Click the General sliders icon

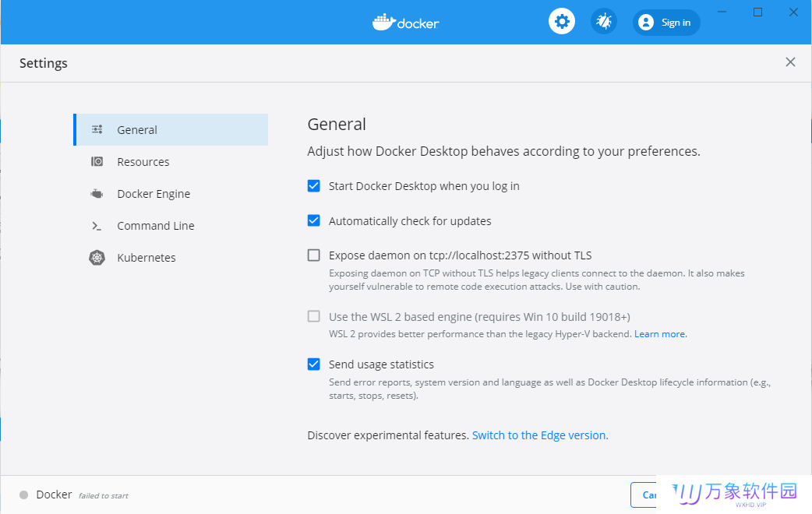click(97, 129)
